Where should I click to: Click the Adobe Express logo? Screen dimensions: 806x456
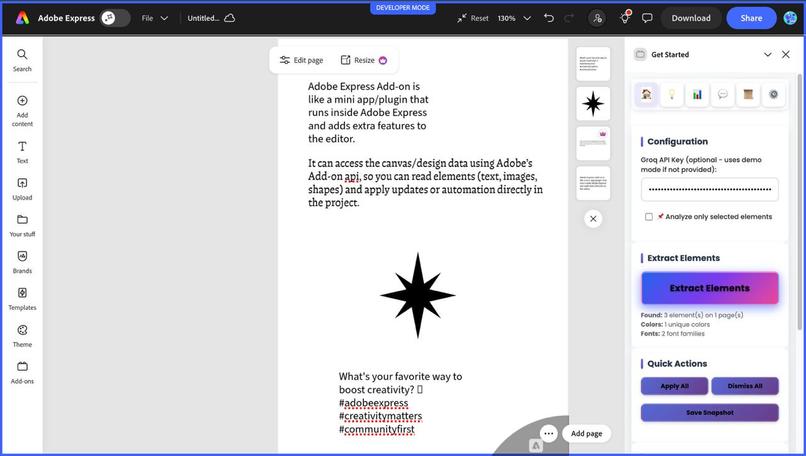coord(22,18)
